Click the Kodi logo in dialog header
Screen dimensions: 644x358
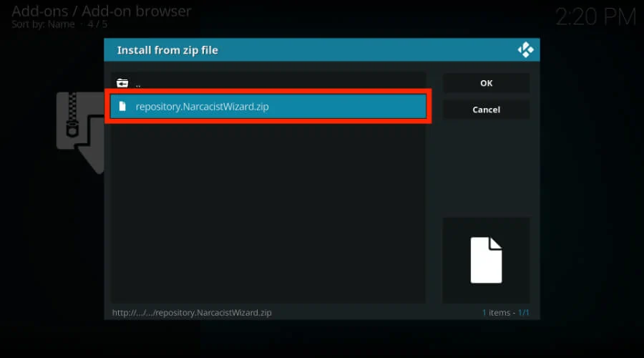tap(525, 50)
